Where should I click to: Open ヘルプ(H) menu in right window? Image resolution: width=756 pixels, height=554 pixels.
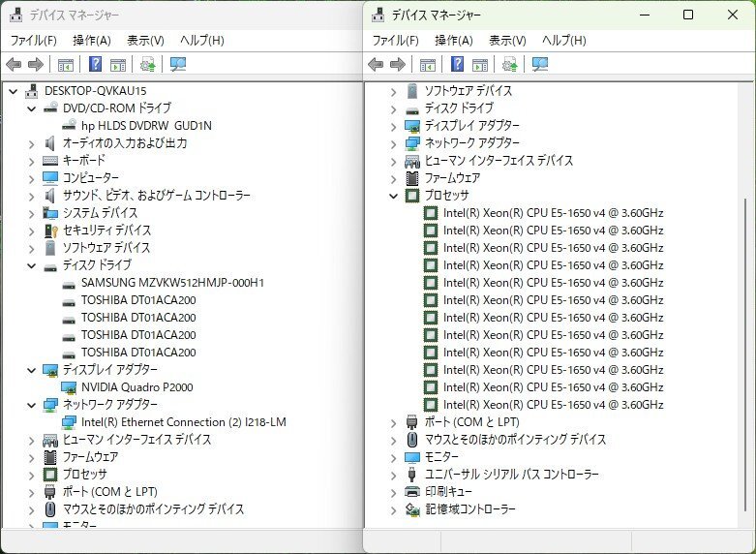pos(564,40)
